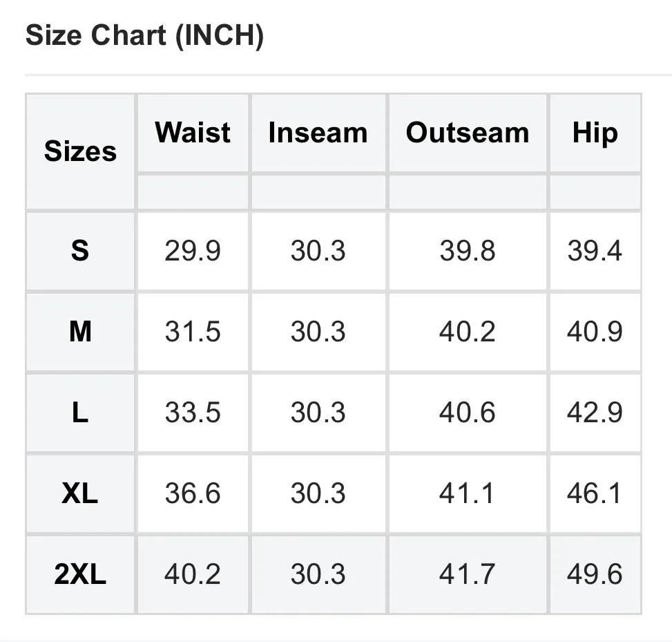Click the L size row label
This screenshot has height=642, width=672.
pyautogui.click(x=80, y=413)
